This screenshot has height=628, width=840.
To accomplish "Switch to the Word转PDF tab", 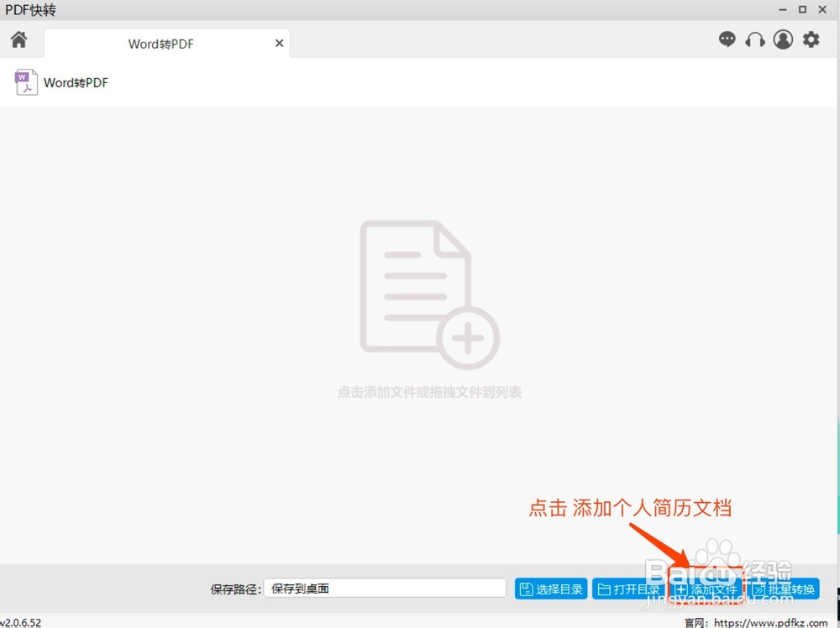I will tap(160, 44).
